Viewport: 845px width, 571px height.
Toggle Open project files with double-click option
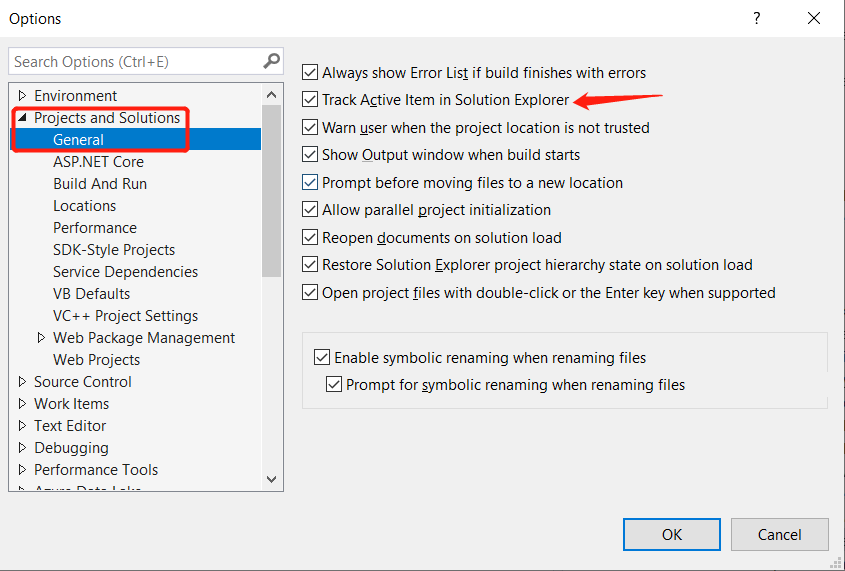pyautogui.click(x=310, y=293)
